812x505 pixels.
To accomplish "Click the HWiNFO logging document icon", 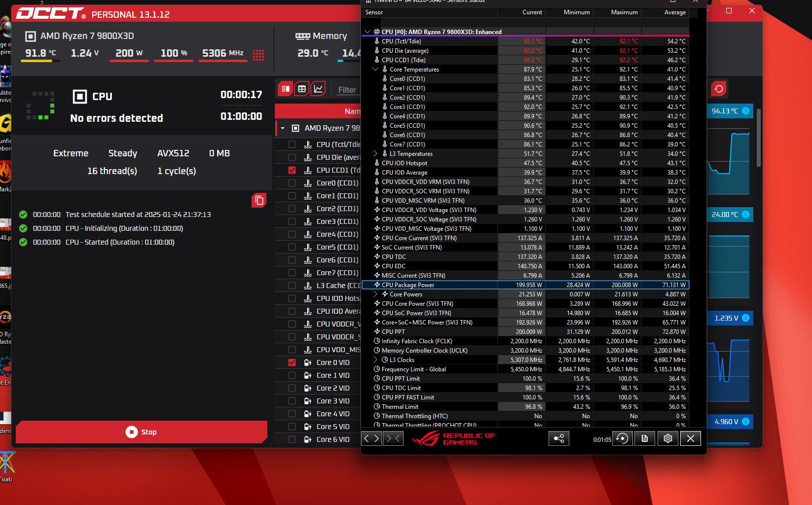I will [645, 438].
